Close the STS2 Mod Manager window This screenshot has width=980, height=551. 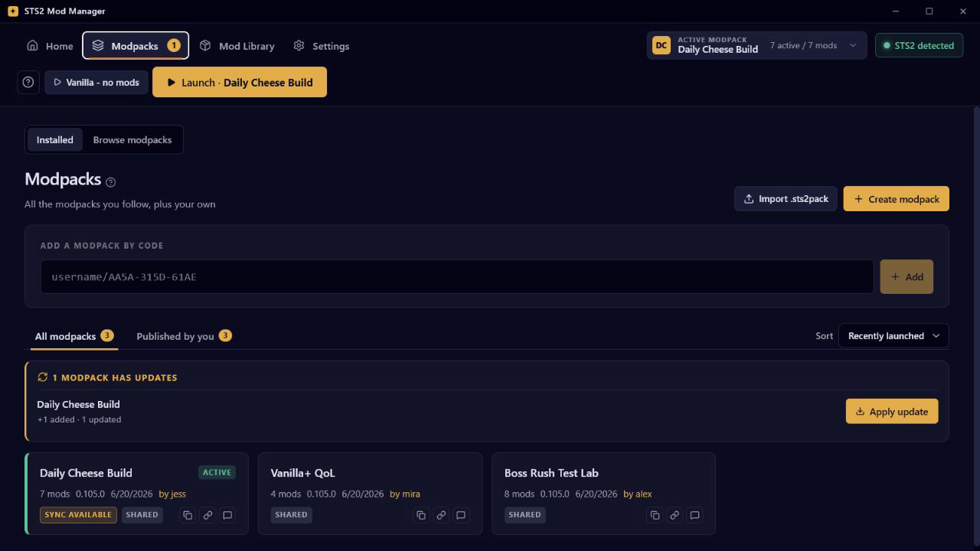pyautogui.click(x=963, y=11)
